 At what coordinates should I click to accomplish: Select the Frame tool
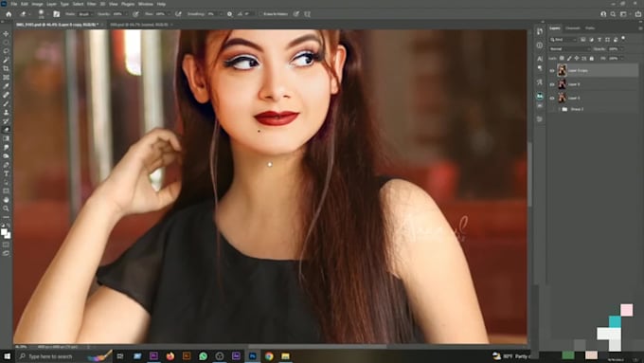pyautogui.click(x=6, y=78)
